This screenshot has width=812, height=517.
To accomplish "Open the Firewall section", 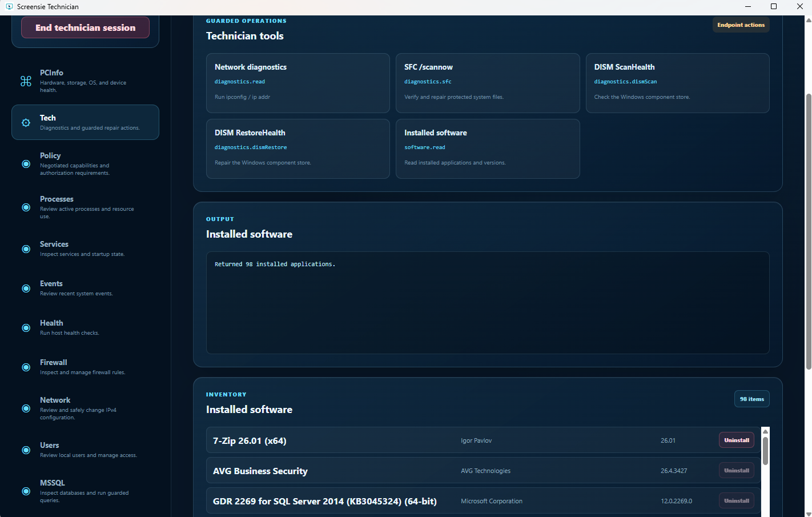I will click(85, 367).
